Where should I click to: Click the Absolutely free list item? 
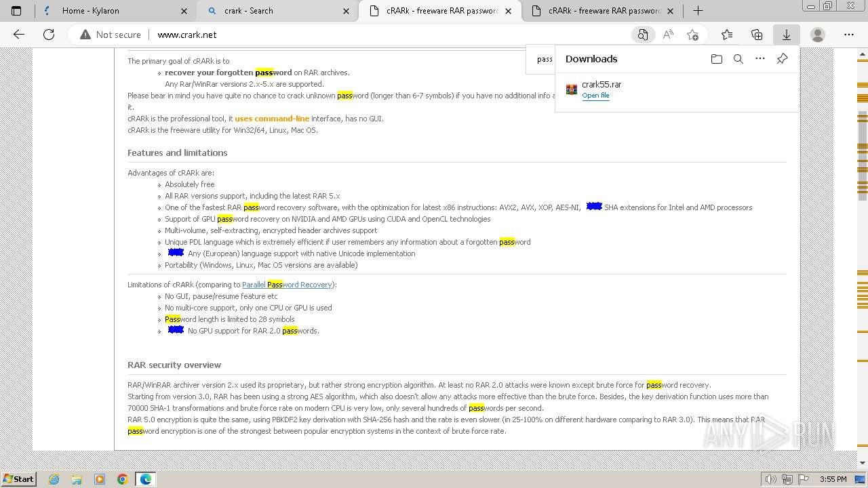pos(190,184)
